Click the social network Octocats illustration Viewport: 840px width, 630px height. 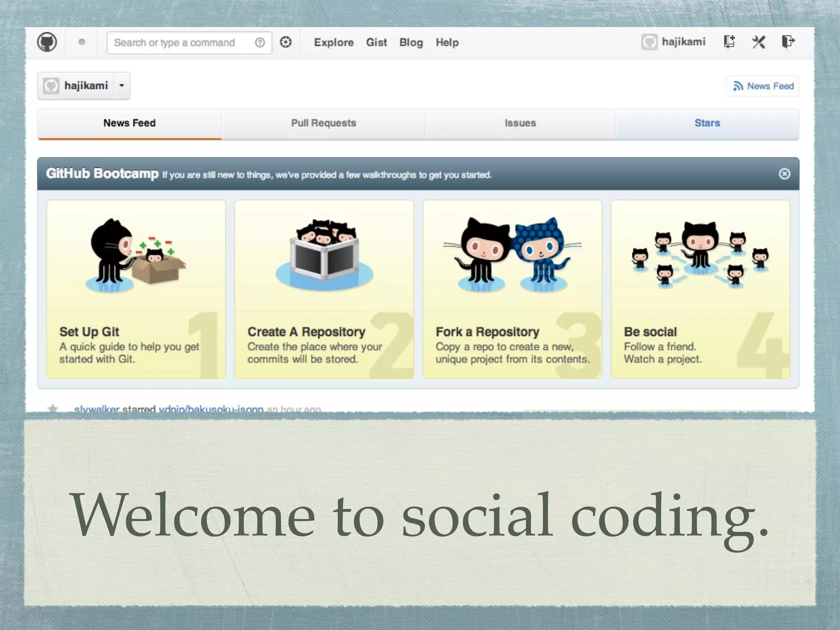coord(700,254)
